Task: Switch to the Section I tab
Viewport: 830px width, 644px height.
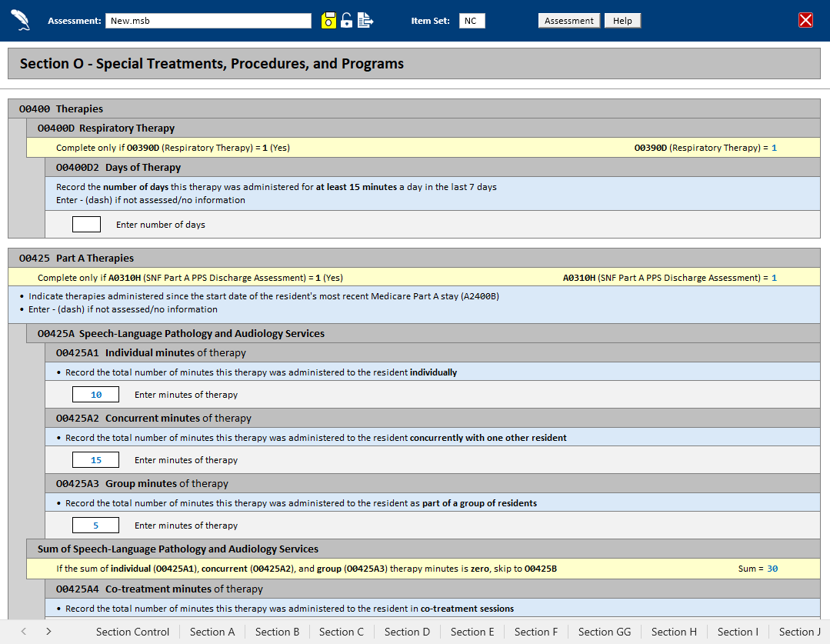Action: (738, 632)
